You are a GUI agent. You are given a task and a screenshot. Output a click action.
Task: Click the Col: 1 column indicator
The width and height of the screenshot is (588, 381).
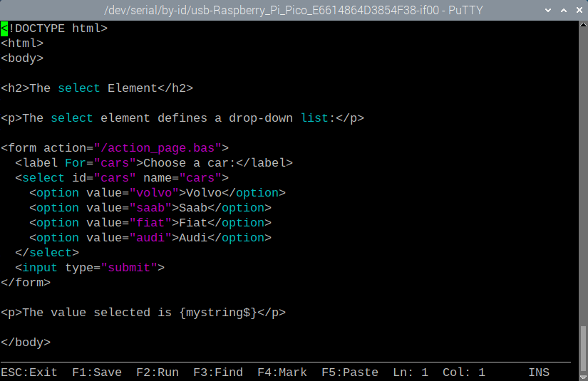(464, 372)
